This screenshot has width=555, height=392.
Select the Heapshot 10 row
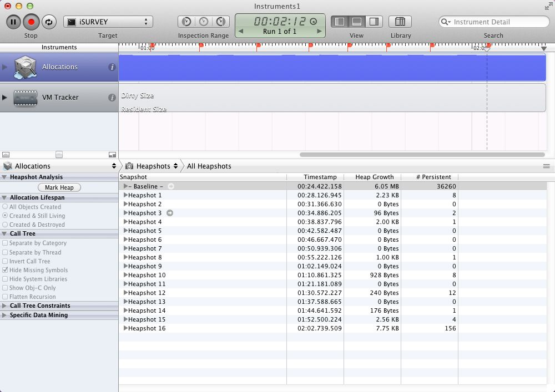pos(332,275)
